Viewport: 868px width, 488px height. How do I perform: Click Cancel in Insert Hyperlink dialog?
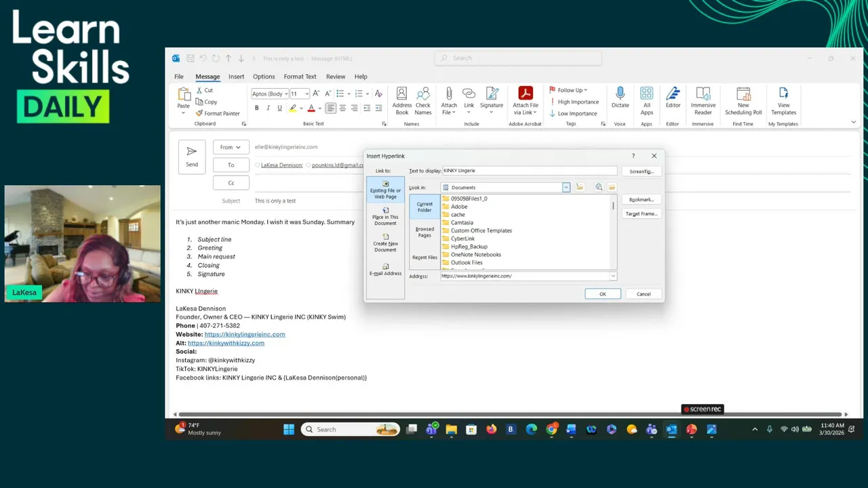[x=644, y=294]
